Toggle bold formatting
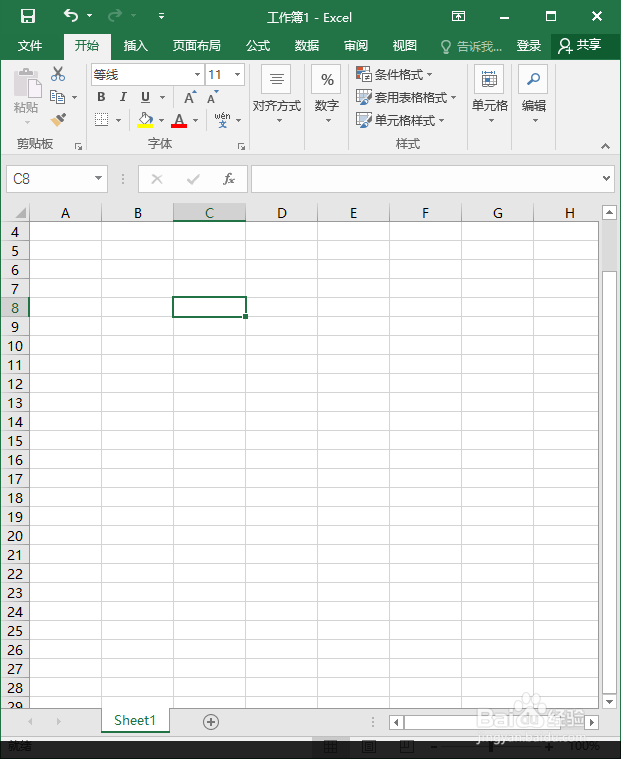This screenshot has height=759, width=621. [101, 97]
